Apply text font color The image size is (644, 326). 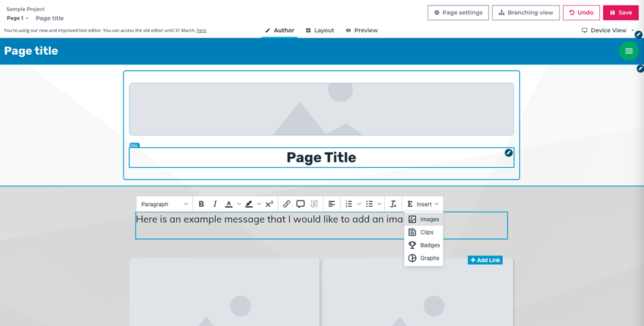(x=229, y=204)
